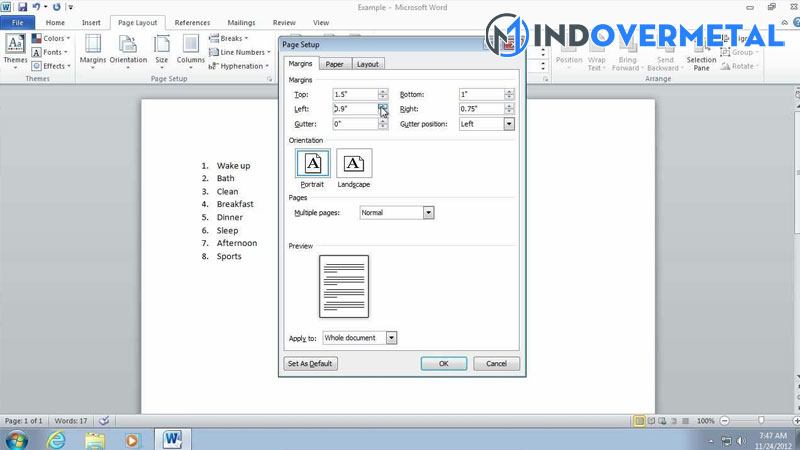Open Windows Media Player from taskbar

(132, 439)
